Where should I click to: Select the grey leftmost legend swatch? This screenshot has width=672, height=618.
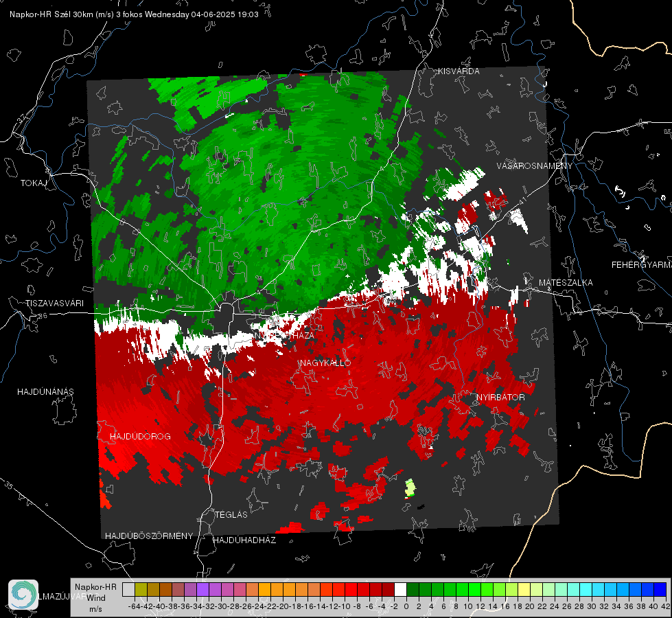(x=128, y=590)
